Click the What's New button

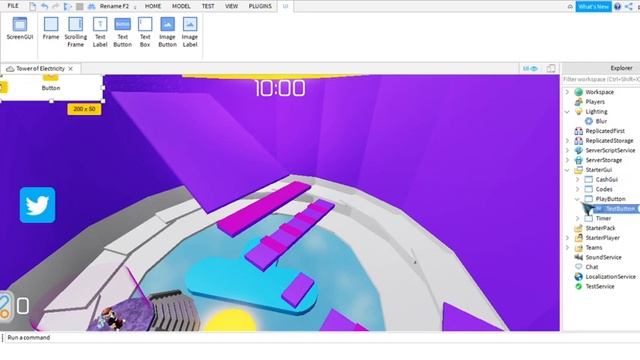pos(593,7)
